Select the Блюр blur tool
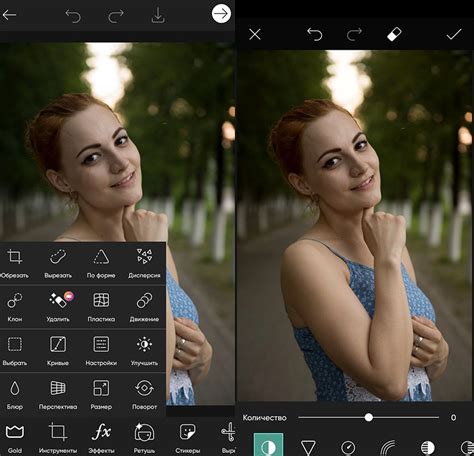This screenshot has width=474, height=456. (x=15, y=395)
